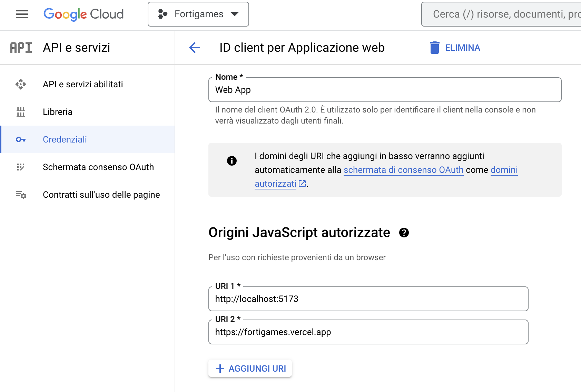Click the Google Cloud logo

tap(83, 14)
